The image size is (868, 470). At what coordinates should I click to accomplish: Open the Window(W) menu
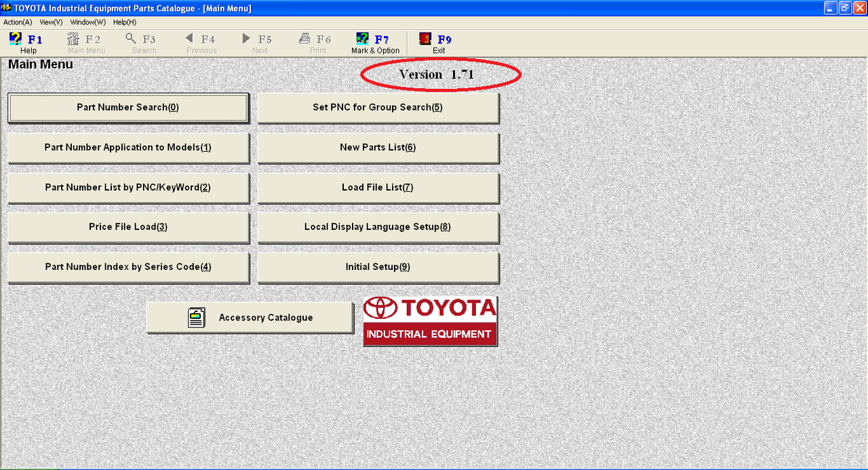[87, 22]
